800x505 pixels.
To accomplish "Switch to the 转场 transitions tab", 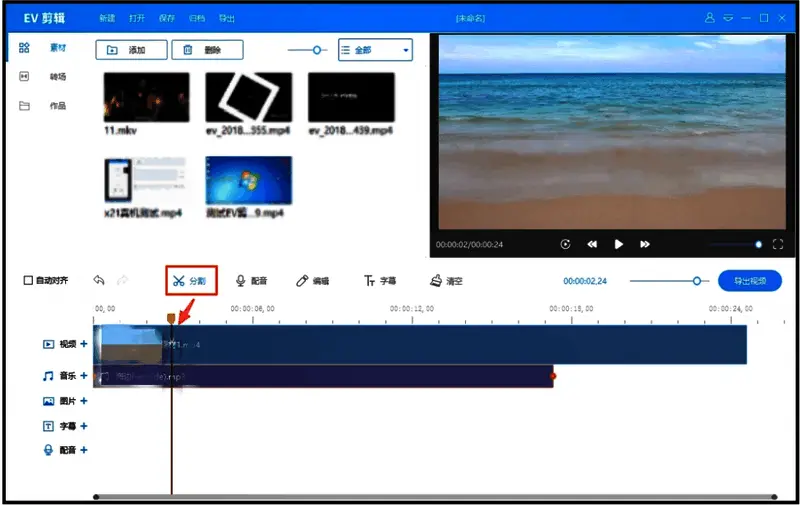I will (x=58, y=76).
